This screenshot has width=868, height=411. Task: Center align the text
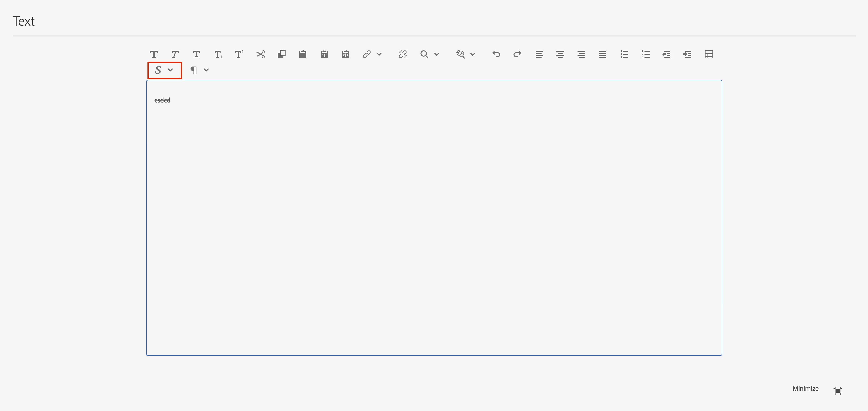(560, 54)
